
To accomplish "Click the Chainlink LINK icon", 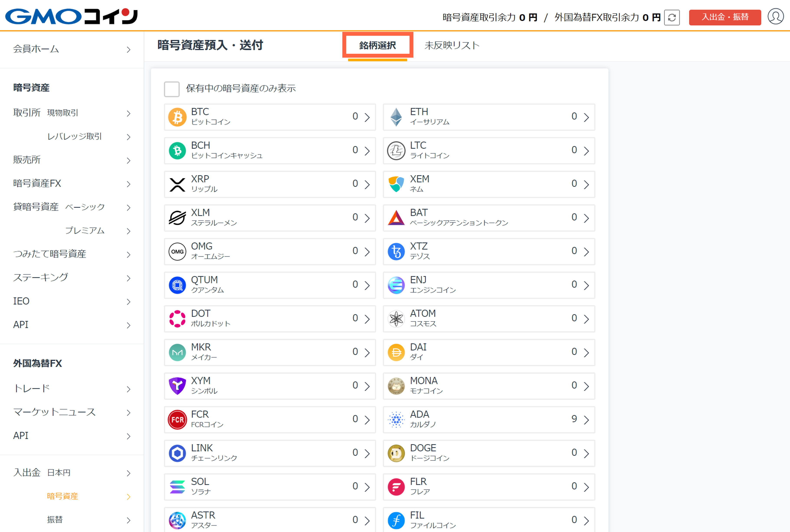I will point(177,453).
